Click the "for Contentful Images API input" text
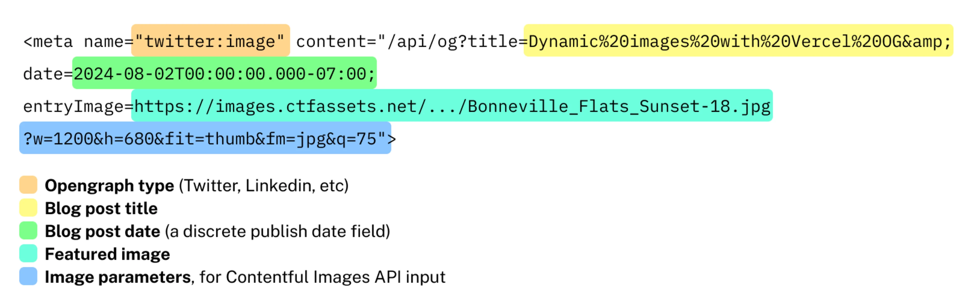The image size is (980, 308). 322,277
